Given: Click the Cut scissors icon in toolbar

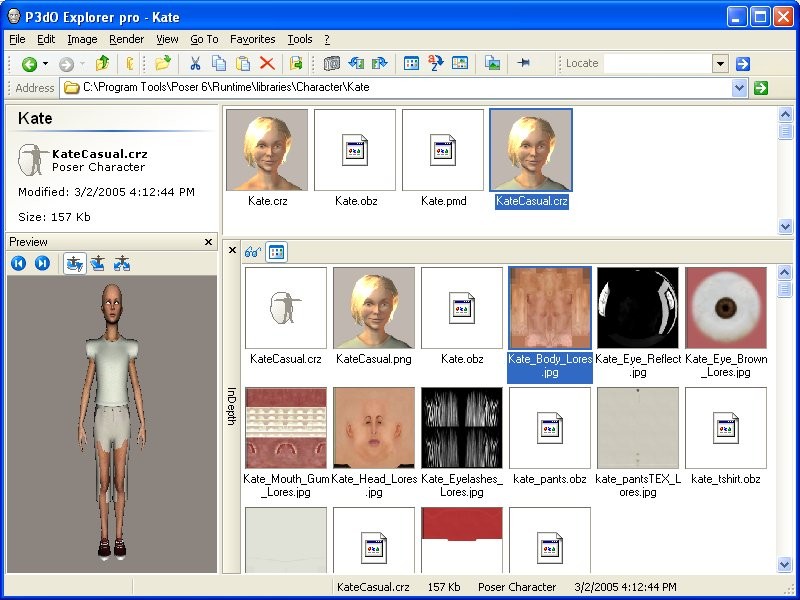Looking at the screenshot, I should 196,64.
